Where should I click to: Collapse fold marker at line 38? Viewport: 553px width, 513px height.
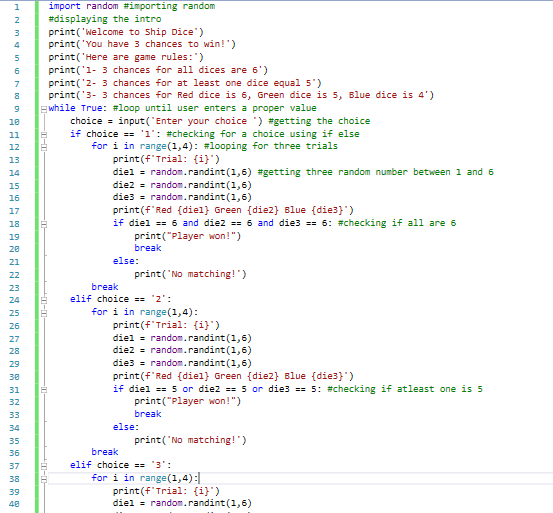click(44, 479)
